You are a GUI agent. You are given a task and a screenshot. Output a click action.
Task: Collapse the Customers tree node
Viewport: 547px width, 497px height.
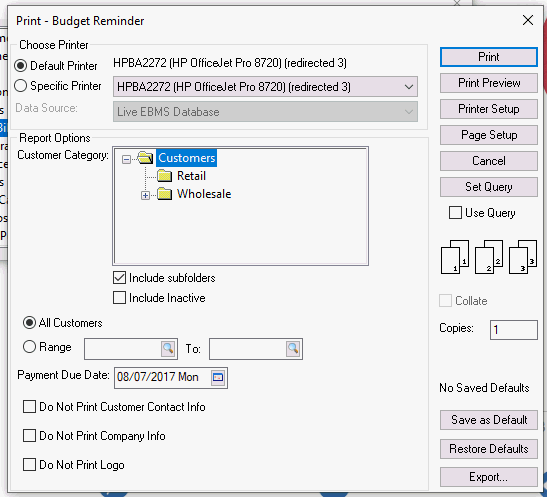tap(126, 160)
